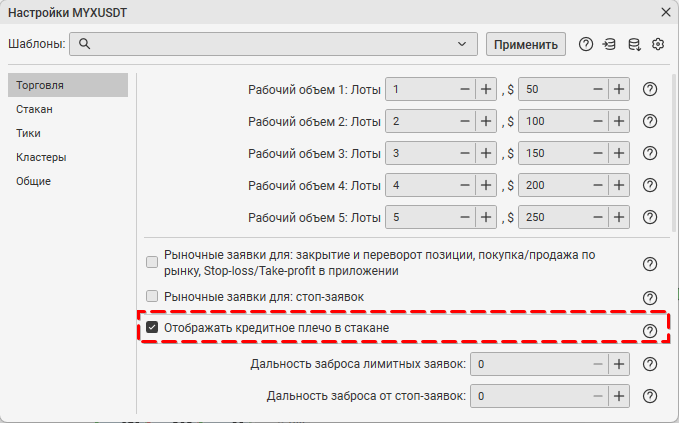
Task: Open the templates help question-mark icon
Action: pyautogui.click(x=585, y=44)
